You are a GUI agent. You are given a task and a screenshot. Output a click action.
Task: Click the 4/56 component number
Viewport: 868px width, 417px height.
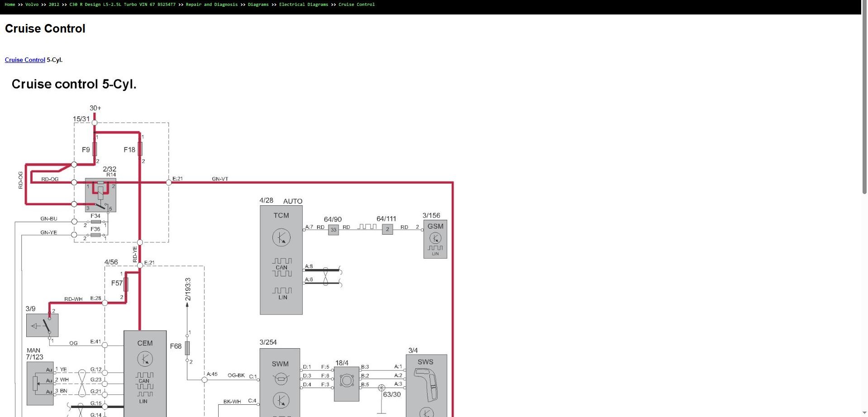pyautogui.click(x=111, y=262)
